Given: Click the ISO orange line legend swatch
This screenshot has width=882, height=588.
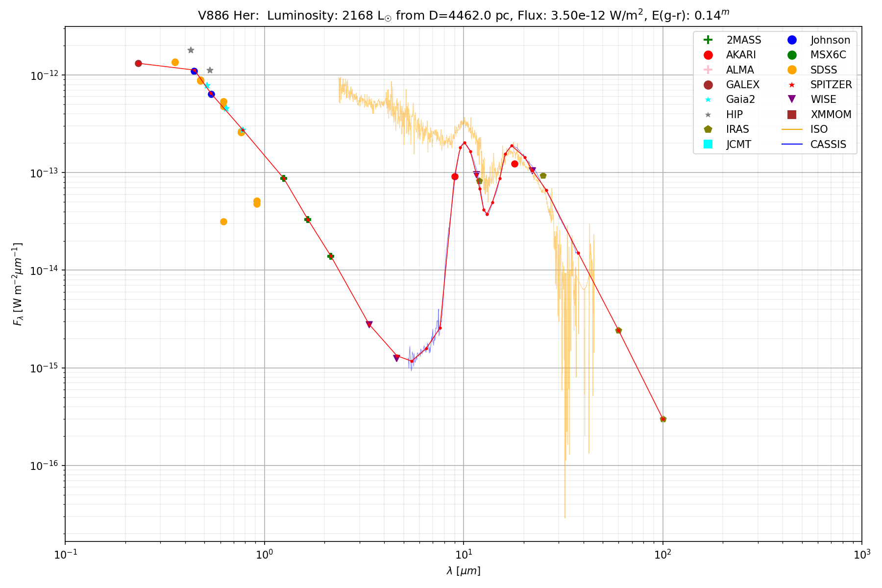Looking at the screenshot, I should click(792, 129).
